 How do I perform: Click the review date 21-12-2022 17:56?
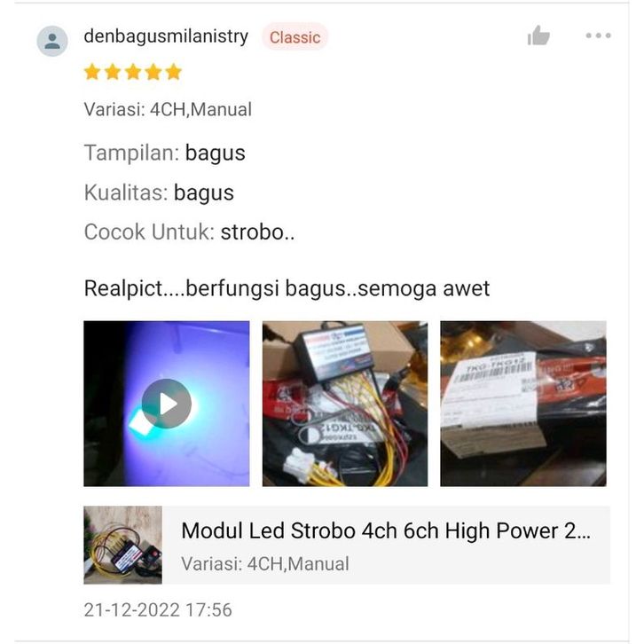[x=158, y=610]
